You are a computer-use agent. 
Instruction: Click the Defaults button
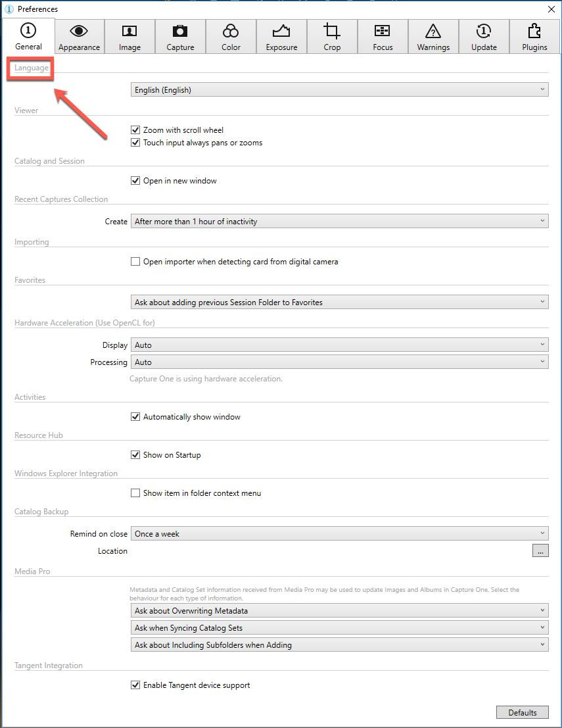[522, 712]
